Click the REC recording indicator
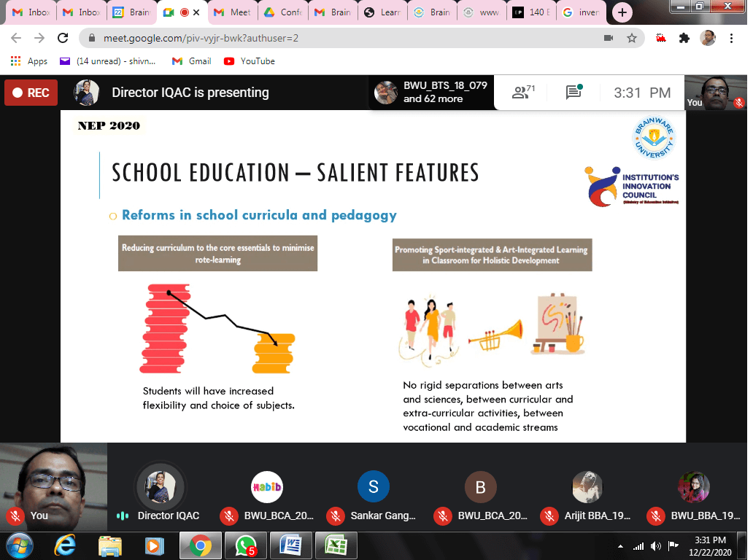This screenshot has height=560, width=753. click(31, 93)
